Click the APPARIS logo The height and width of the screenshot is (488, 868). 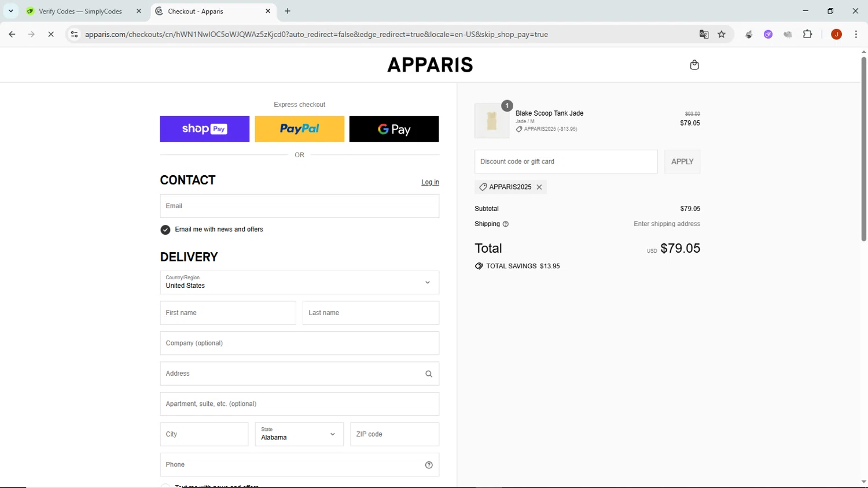[430, 65]
